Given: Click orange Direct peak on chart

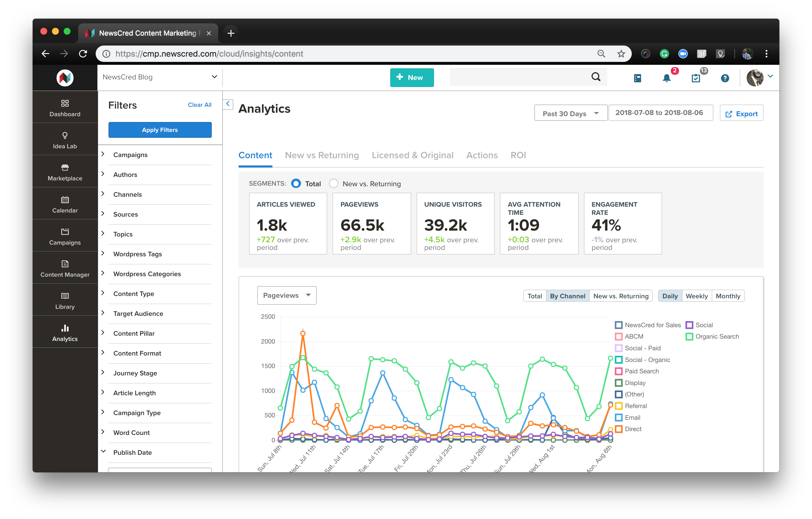Looking at the screenshot, I should 303,333.
